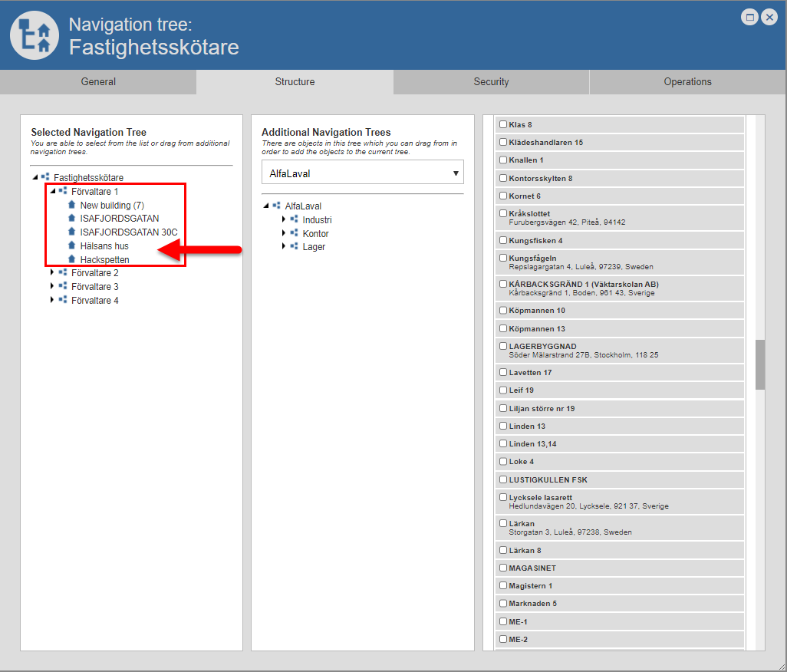Viewport: 787px width, 672px height.
Task: Click the dialog resize grip corner
Action: 782,666
